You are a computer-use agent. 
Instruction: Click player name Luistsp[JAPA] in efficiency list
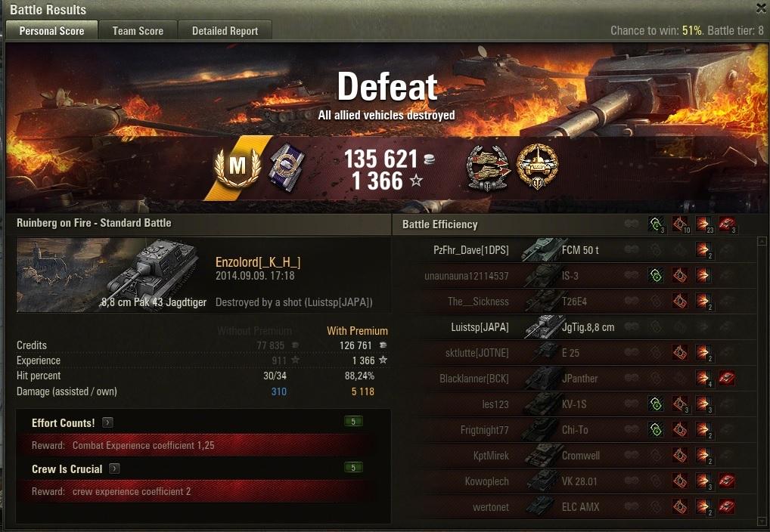(x=480, y=327)
